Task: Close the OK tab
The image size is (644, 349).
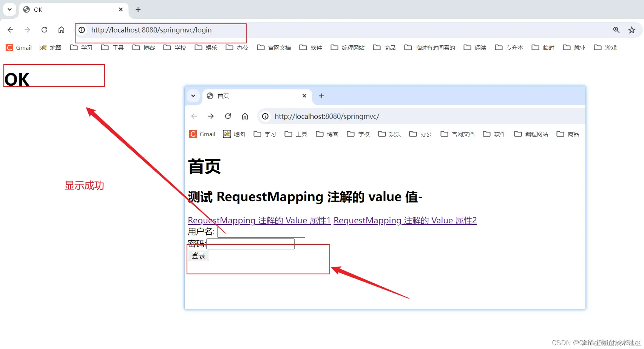Action: pyautogui.click(x=121, y=9)
